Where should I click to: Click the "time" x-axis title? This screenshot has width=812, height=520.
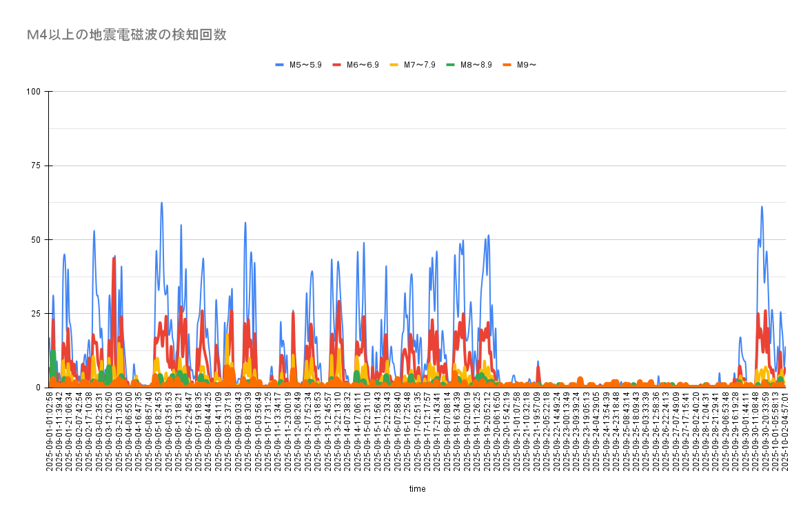(417, 489)
